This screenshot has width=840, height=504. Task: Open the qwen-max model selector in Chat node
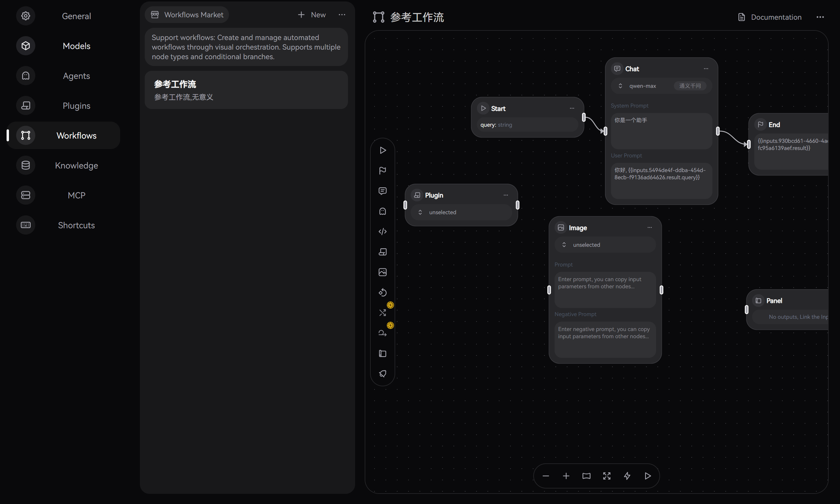pyautogui.click(x=661, y=86)
